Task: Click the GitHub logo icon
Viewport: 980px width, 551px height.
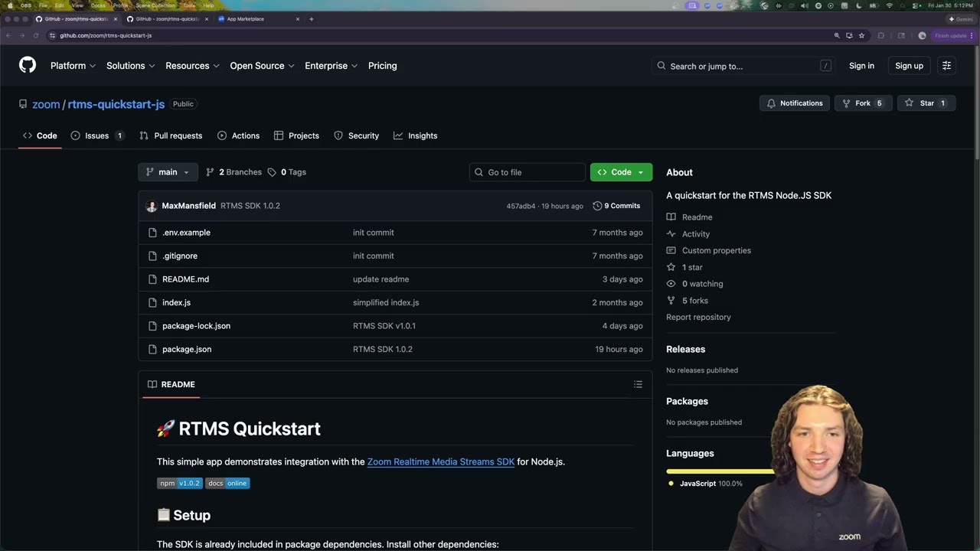Action: point(28,66)
